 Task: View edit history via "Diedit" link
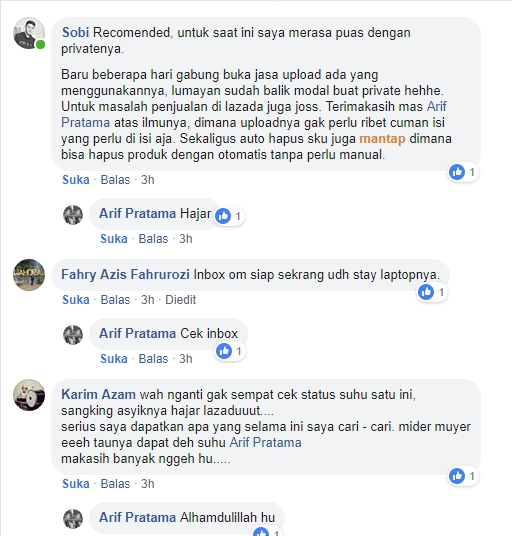click(180, 300)
